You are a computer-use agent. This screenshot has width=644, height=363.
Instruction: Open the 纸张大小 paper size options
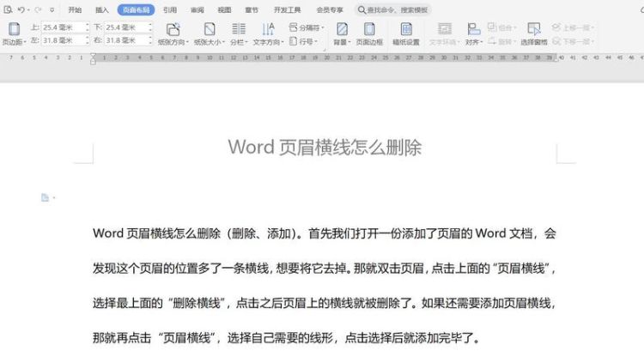pos(209,33)
